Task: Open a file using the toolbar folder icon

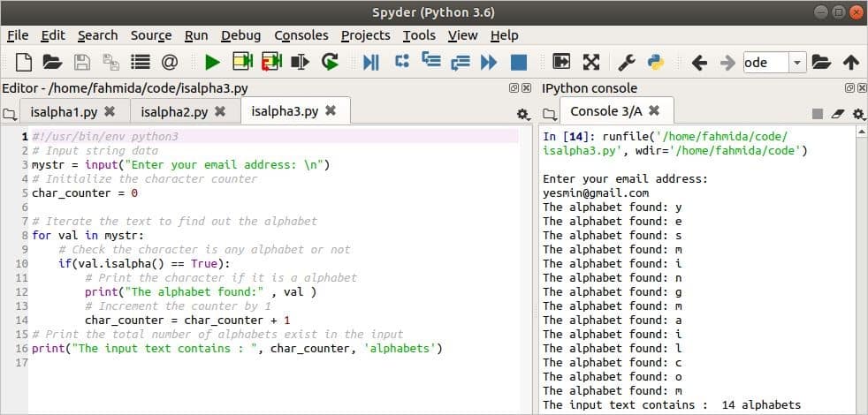Action: [x=52, y=62]
